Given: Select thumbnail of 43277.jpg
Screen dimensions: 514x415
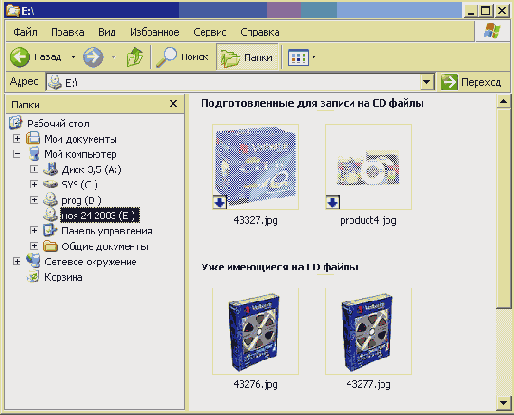Looking at the screenshot, I should point(368,331).
